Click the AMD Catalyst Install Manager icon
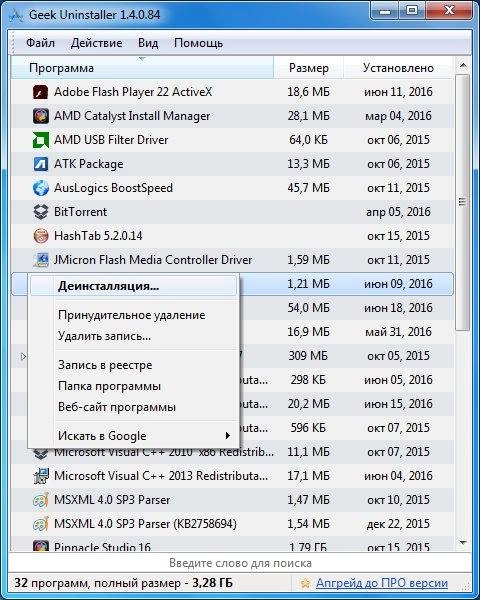 [x=41, y=116]
